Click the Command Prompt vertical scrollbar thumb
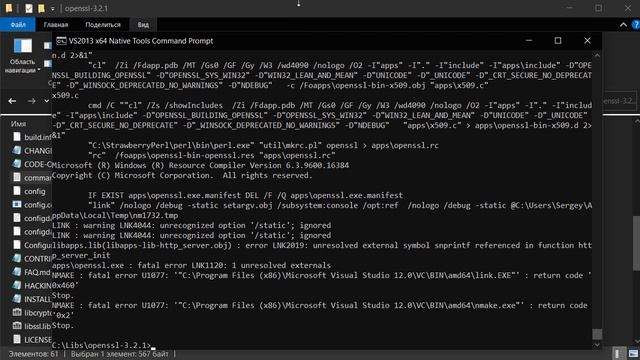640x360 pixels. (x=597, y=334)
